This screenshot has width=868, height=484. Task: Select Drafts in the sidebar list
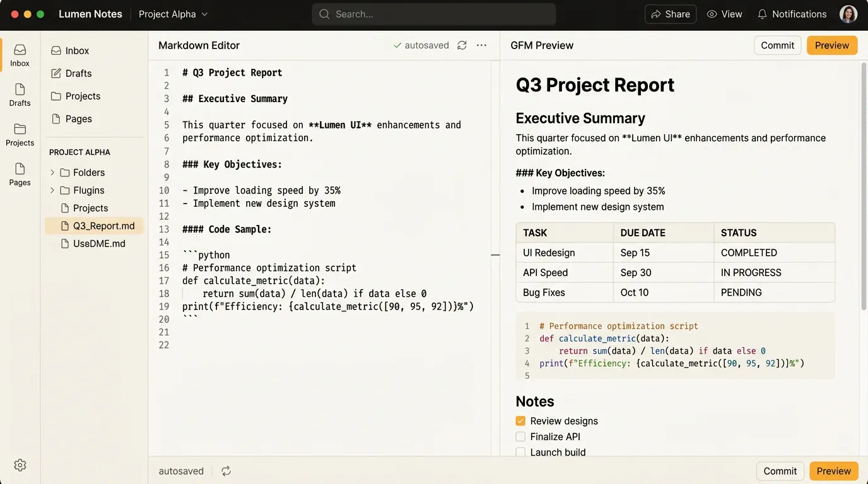[x=95, y=73]
